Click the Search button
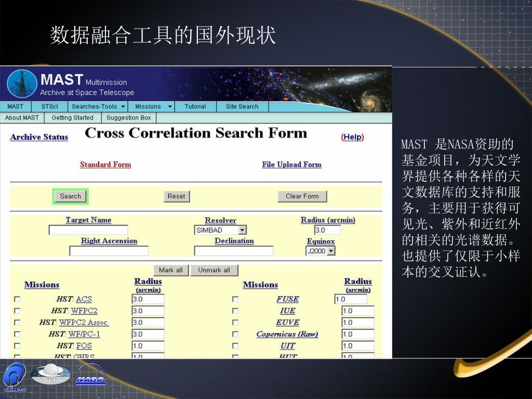The width and height of the screenshot is (532, 399). (71, 196)
